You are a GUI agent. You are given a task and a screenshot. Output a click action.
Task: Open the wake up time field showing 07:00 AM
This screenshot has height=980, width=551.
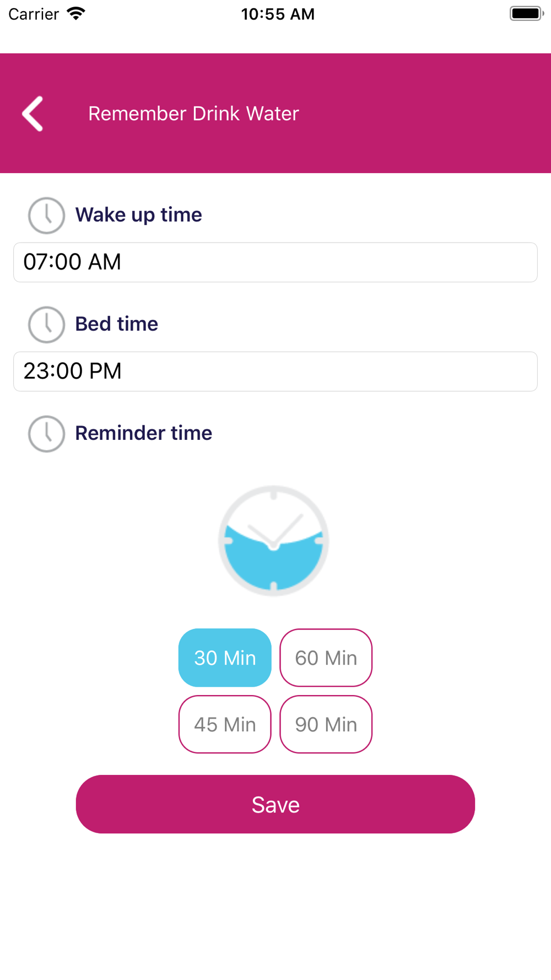coord(275,262)
